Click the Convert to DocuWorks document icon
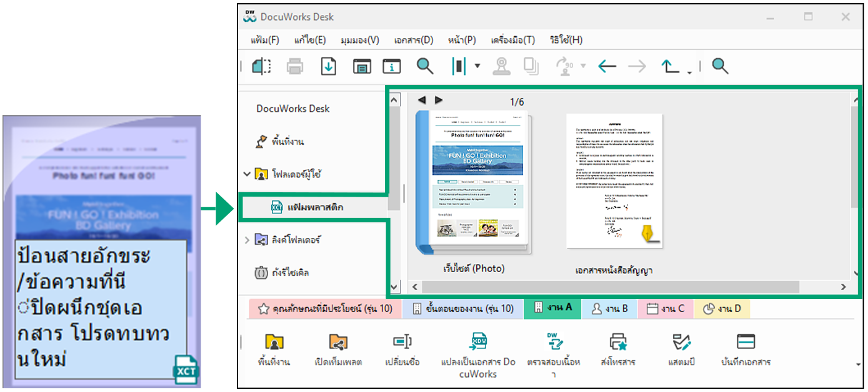This screenshot has width=868, height=392. (x=479, y=341)
